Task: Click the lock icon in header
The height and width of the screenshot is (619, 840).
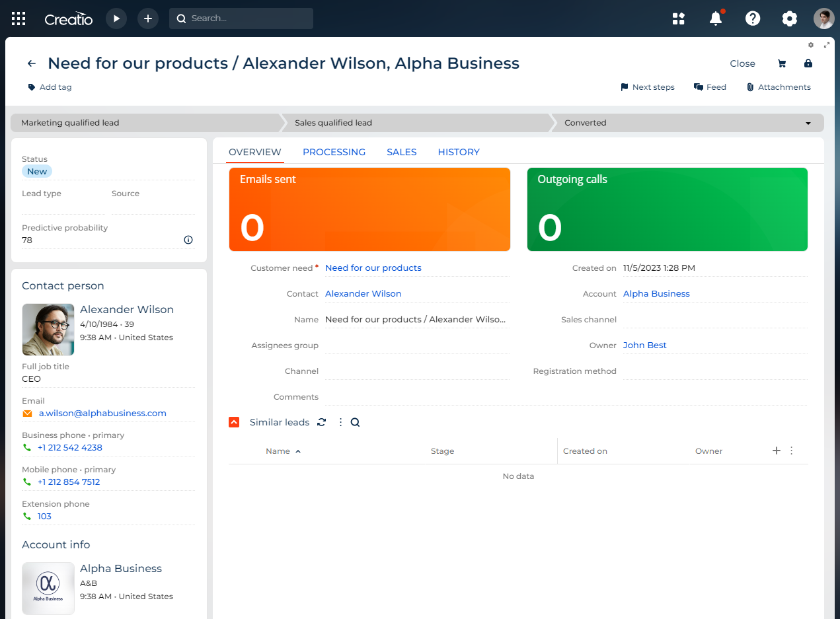Action: (808, 63)
